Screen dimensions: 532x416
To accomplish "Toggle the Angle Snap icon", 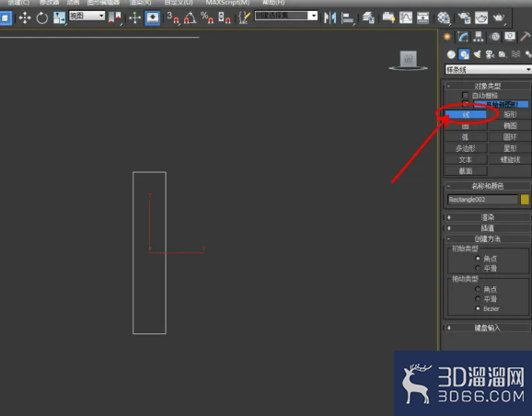I will 190,17.
